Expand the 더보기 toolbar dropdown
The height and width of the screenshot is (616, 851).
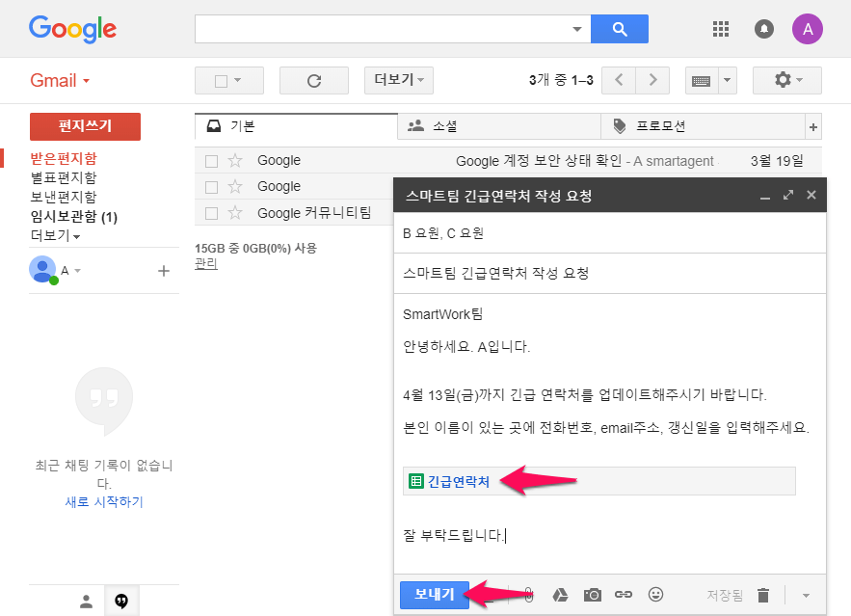[x=398, y=81]
